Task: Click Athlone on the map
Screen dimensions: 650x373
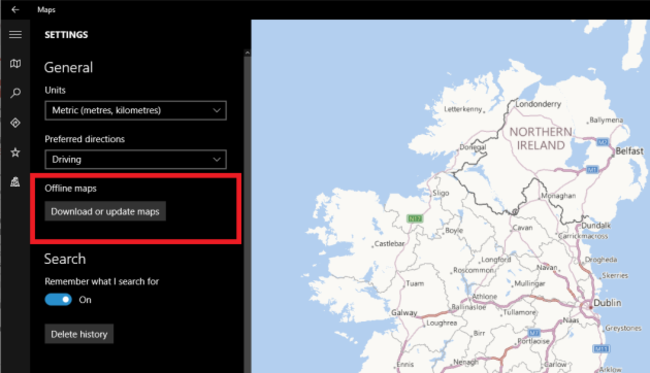Action: point(485,296)
